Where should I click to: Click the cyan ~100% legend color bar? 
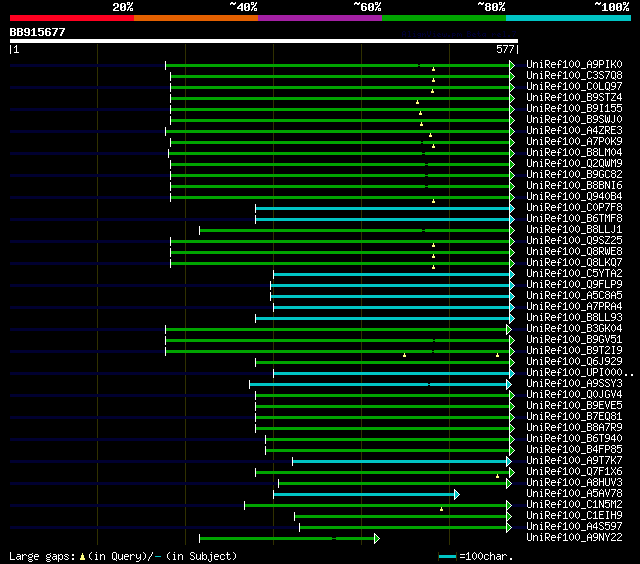tap(569, 18)
